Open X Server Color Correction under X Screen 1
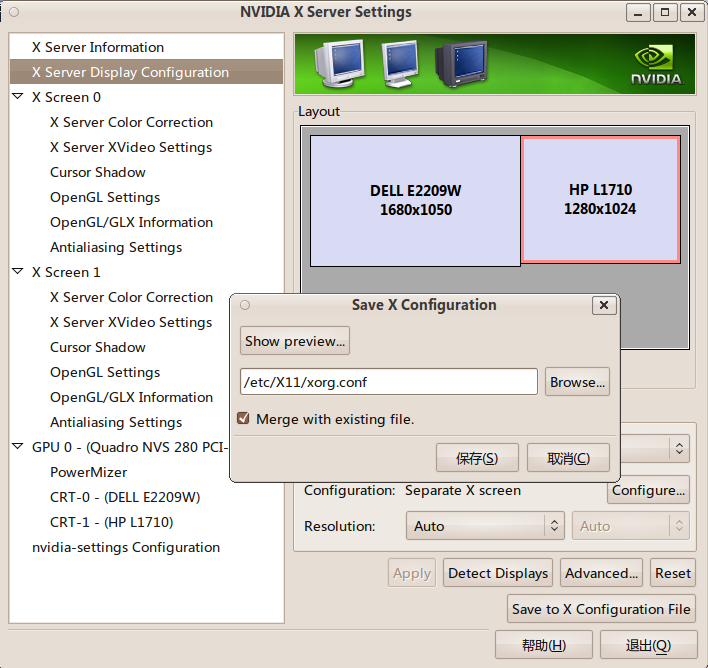The height and width of the screenshot is (668, 708). click(x=131, y=297)
